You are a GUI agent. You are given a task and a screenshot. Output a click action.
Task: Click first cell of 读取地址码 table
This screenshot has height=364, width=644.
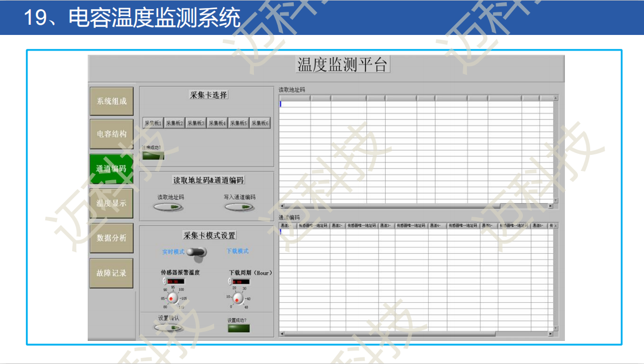[295, 104]
